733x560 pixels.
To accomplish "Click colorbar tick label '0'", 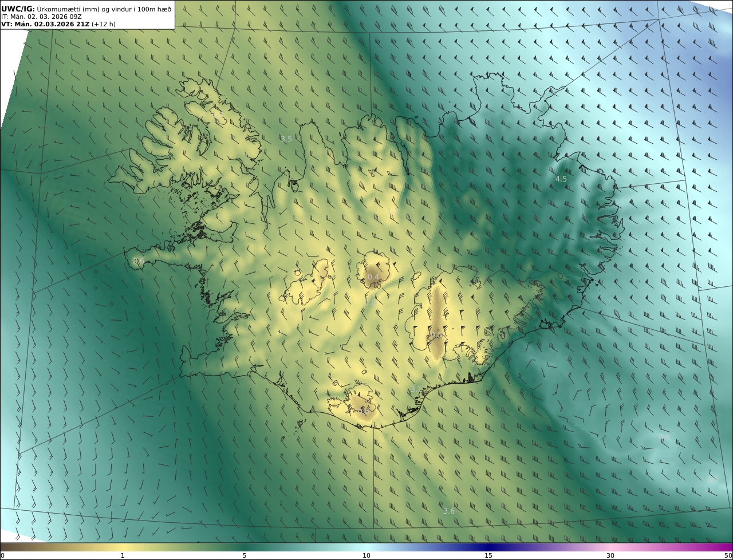I will [x=2, y=555].
